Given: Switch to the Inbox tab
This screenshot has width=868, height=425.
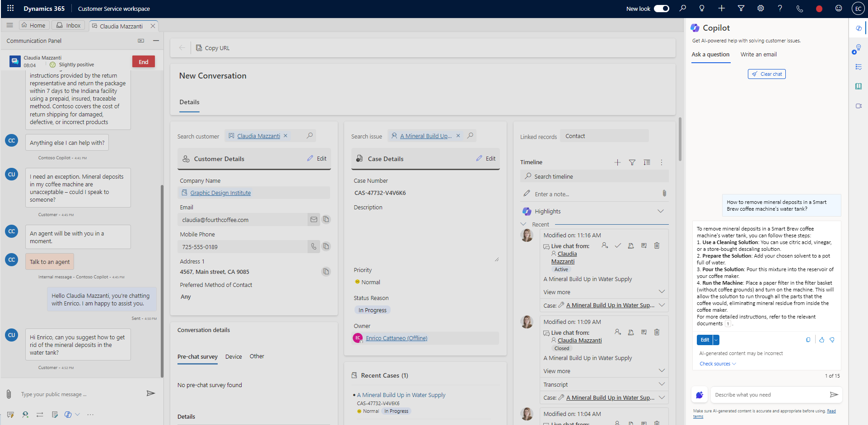Looking at the screenshot, I should coord(68,25).
